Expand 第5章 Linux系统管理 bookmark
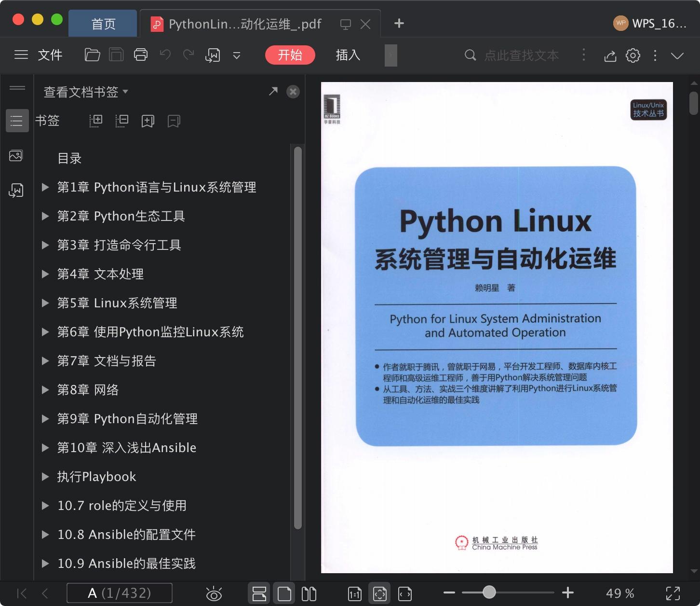 (45, 303)
